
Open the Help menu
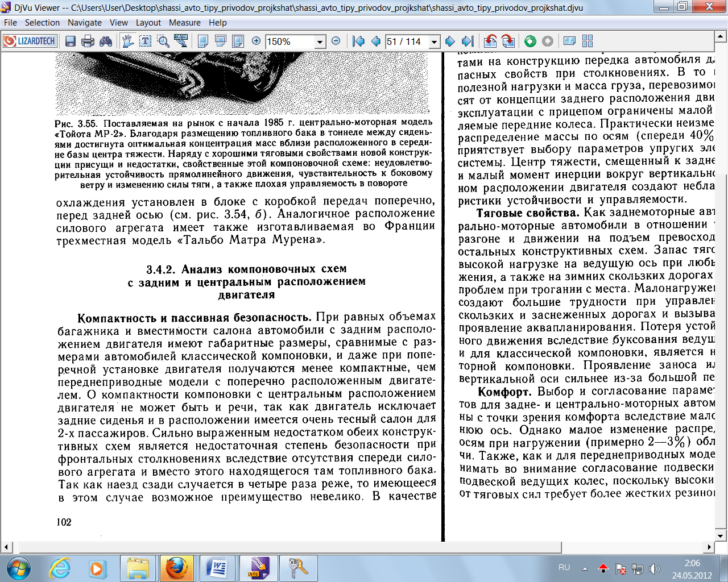[x=218, y=23]
